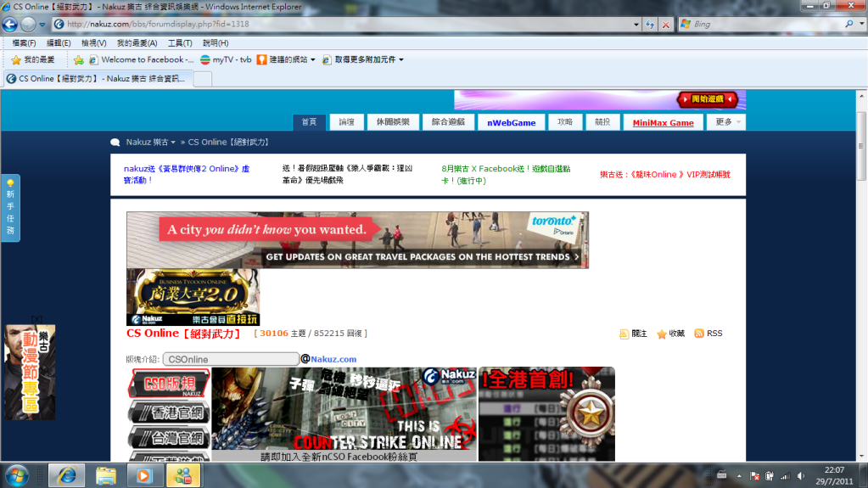Viewport: 868px width, 488px height.
Task: Click the CS Online【絕對武力】breadcrumb link
Action: pos(229,143)
